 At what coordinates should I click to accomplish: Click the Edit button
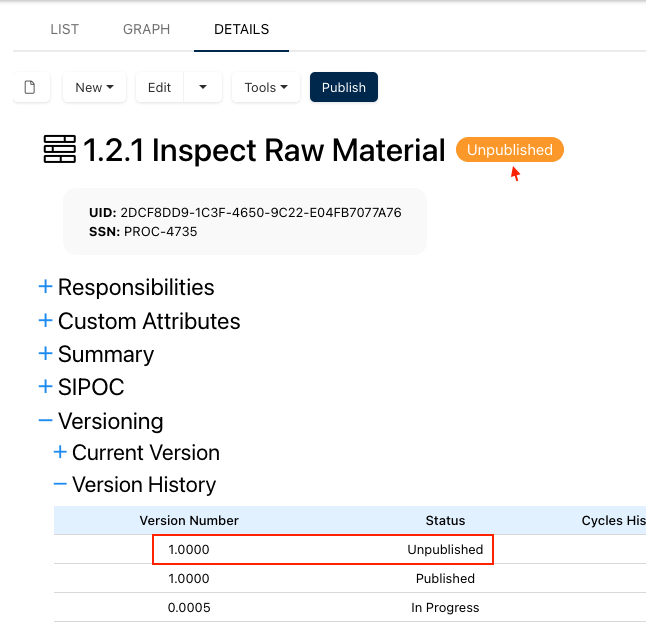(x=160, y=87)
